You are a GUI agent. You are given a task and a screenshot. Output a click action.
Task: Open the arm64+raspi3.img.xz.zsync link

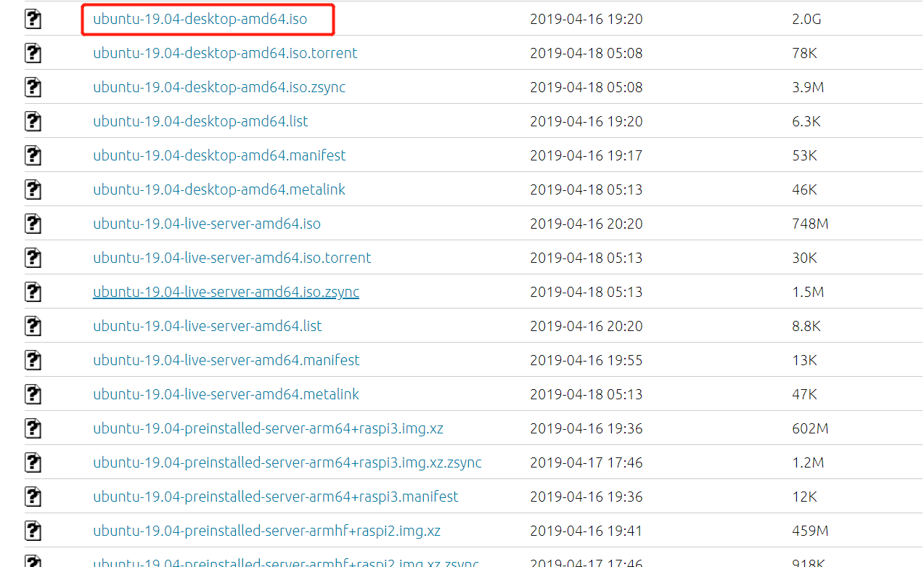(x=287, y=462)
